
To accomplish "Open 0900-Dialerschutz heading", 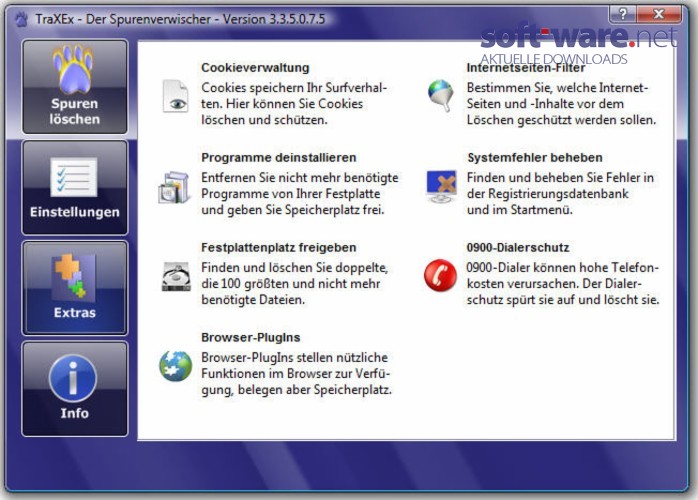I will [518, 248].
